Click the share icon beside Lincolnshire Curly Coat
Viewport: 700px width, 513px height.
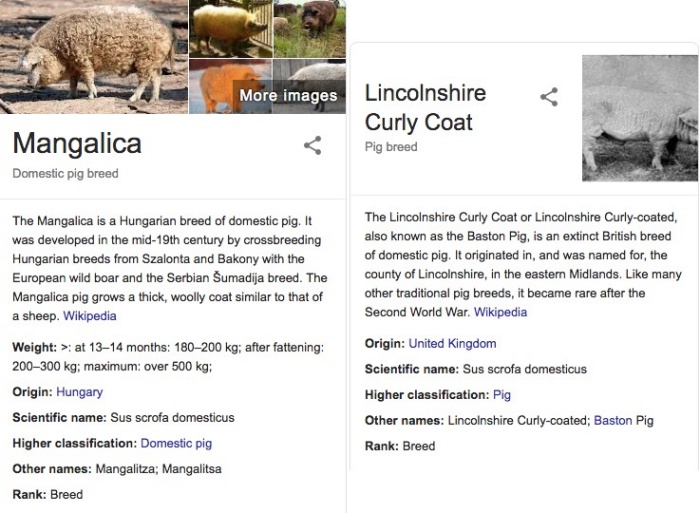pyautogui.click(x=549, y=97)
